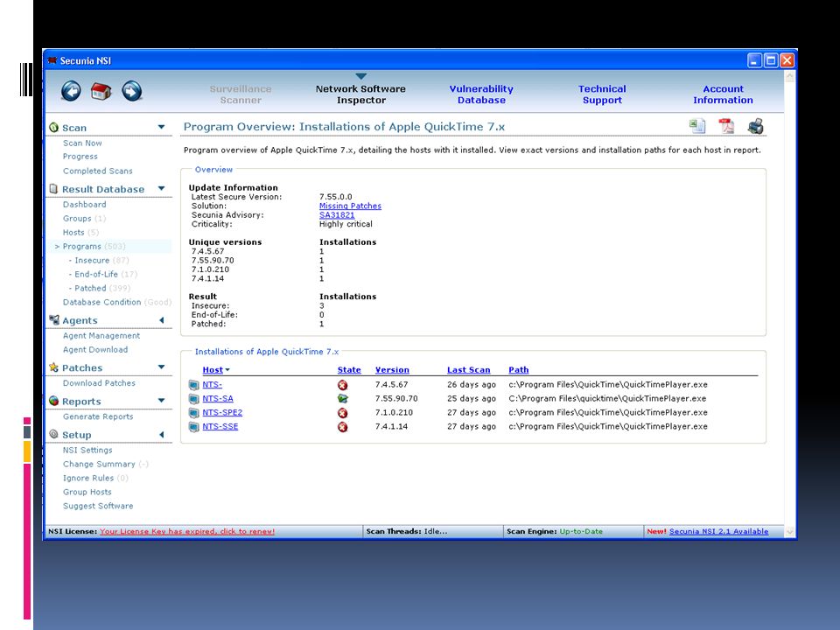Open the Dashboard sidebar item
Screen dimensions: 840x630
84,205
